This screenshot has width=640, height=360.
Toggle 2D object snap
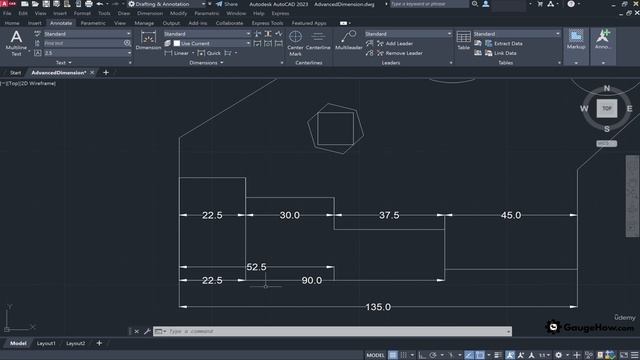480,355
